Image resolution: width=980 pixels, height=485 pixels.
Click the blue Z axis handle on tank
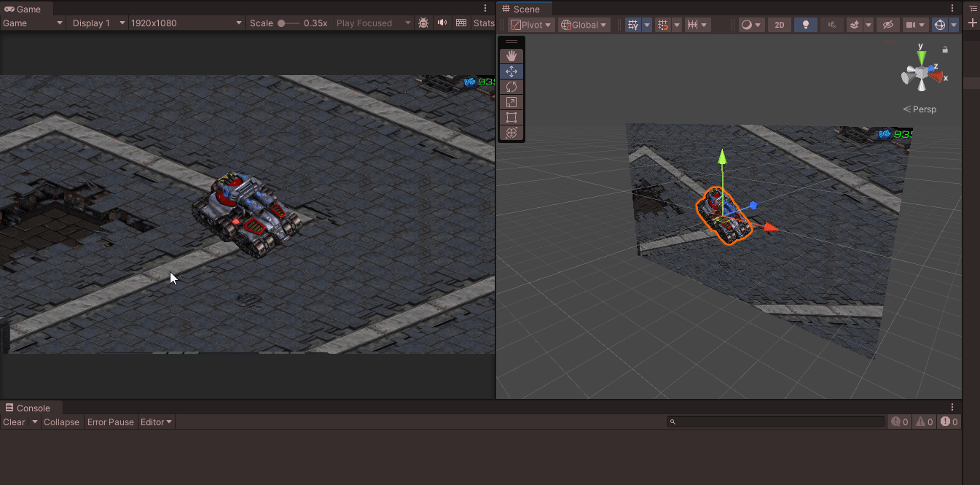[753, 206]
